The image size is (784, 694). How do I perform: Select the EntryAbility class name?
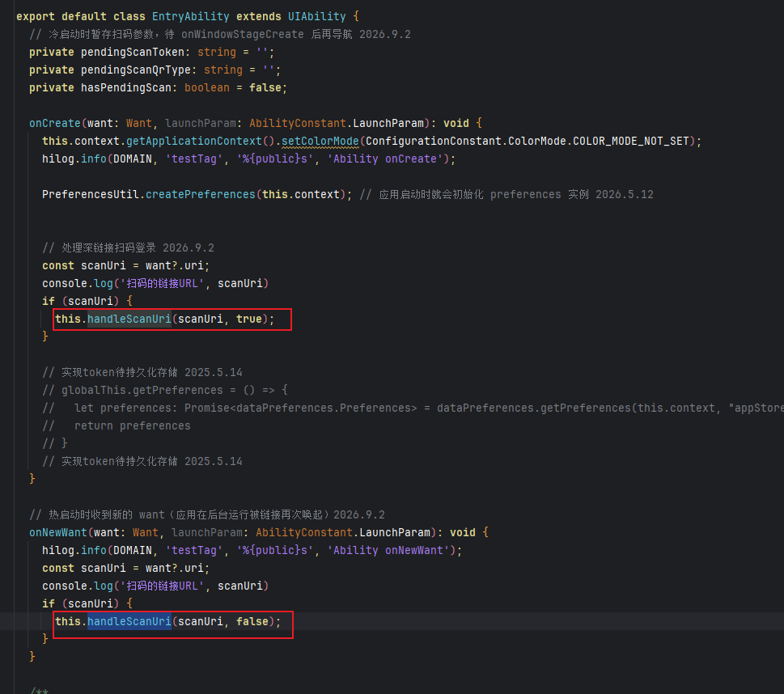click(190, 16)
